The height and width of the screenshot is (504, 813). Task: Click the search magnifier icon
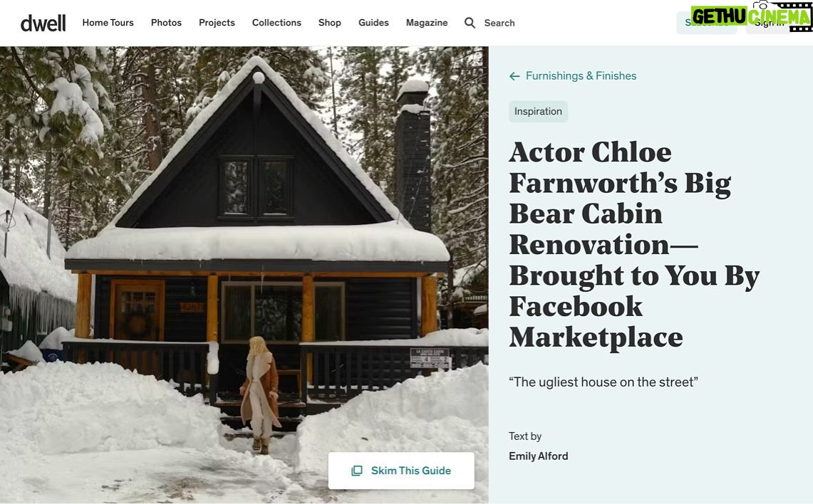pyautogui.click(x=470, y=23)
